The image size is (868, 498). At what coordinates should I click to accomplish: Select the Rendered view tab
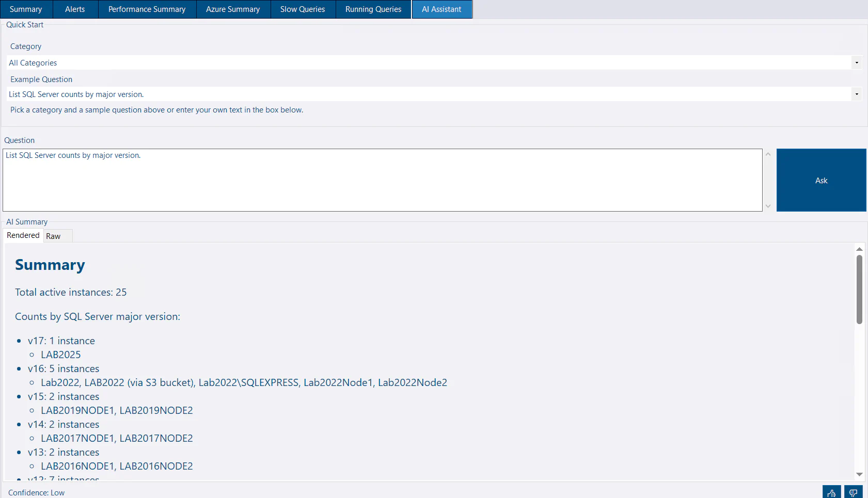pyautogui.click(x=23, y=235)
